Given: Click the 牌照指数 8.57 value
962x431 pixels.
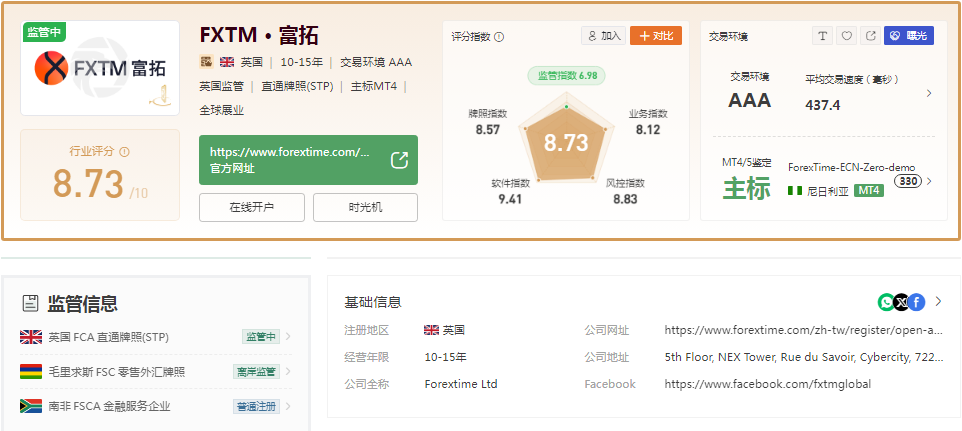Looking at the screenshot, I should [x=488, y=129].
